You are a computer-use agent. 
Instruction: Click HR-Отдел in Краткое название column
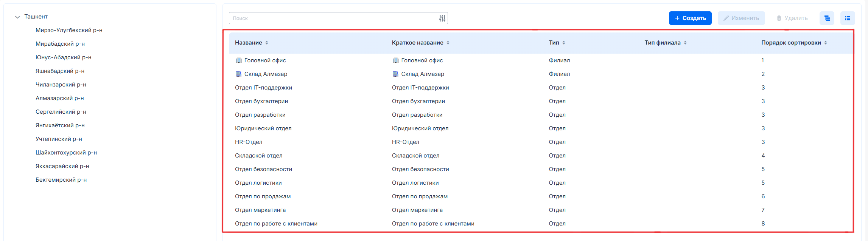[x=406, y=142]
